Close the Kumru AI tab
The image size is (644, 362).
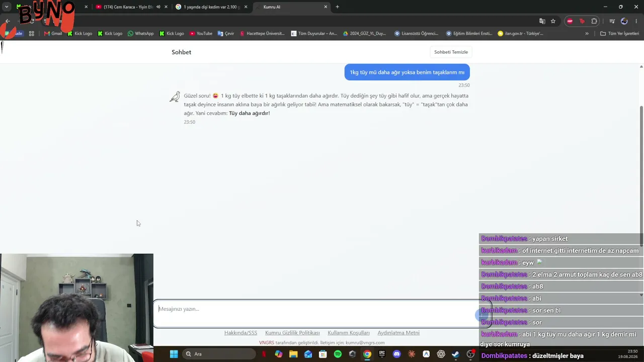tap(326, 7)
